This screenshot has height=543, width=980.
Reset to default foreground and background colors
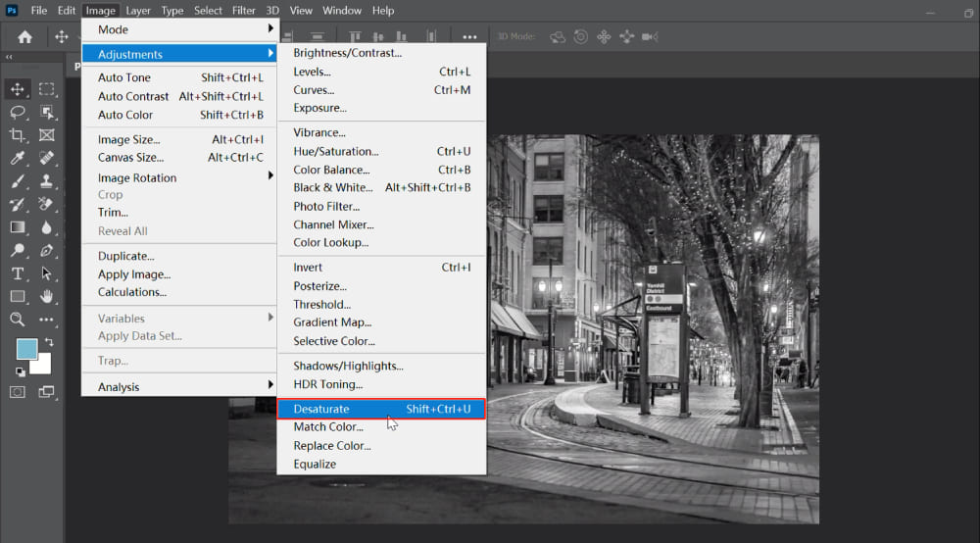pyautogui.click(x=21, y=372)
